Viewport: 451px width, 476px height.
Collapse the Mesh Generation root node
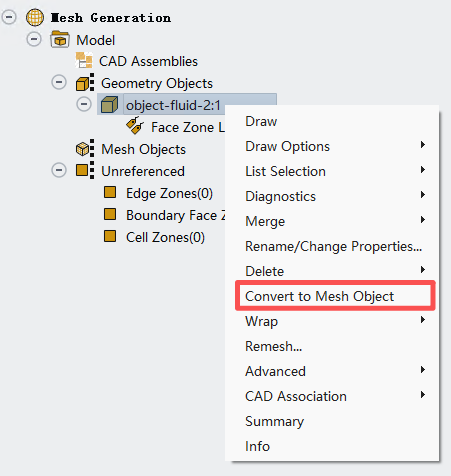9,17
